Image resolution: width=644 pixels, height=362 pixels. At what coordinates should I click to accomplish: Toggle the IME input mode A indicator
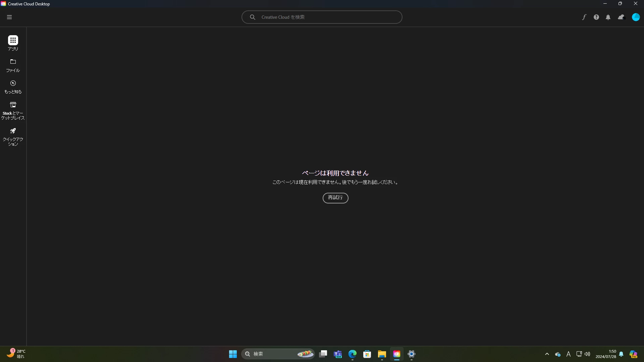(569, 354)
